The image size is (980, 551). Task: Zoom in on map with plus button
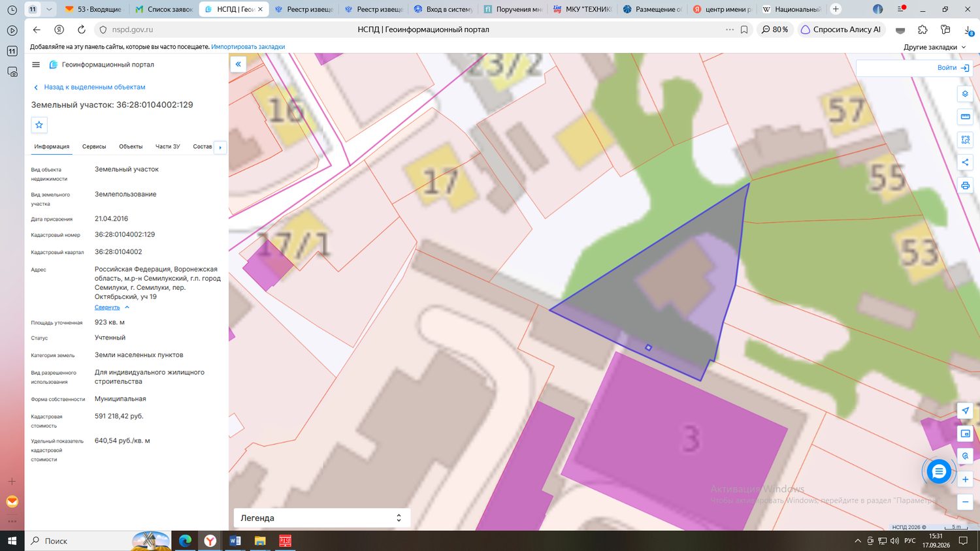coord(965,479)
